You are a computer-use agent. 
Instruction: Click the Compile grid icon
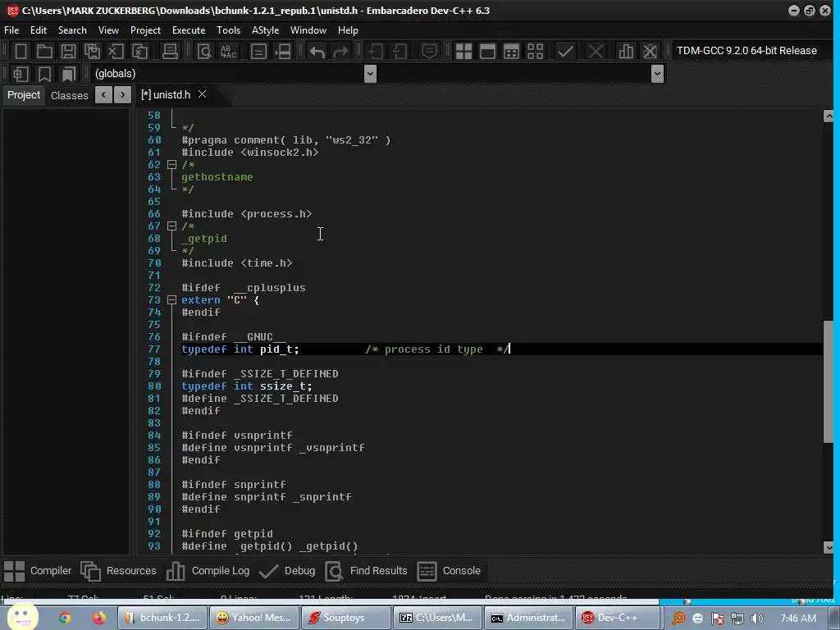463,52
